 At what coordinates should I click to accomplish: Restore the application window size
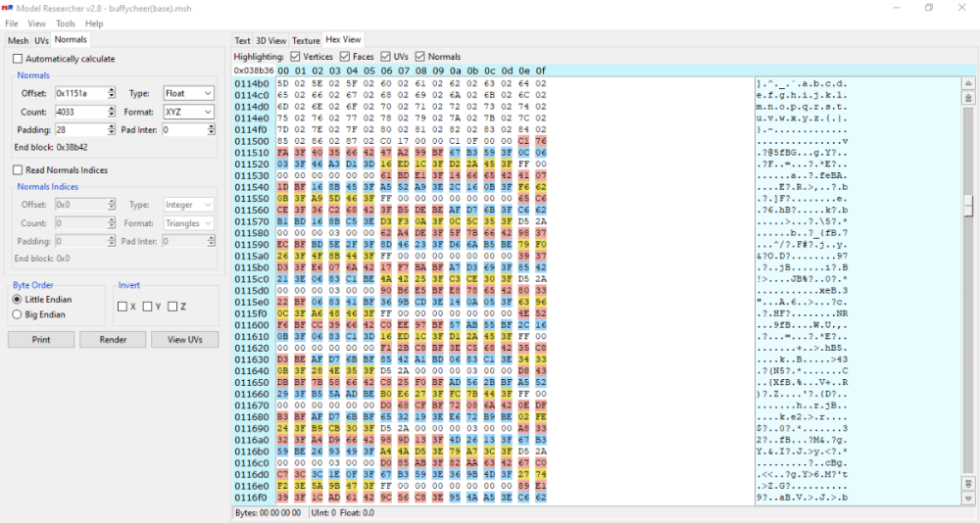(x=929, y=8)
